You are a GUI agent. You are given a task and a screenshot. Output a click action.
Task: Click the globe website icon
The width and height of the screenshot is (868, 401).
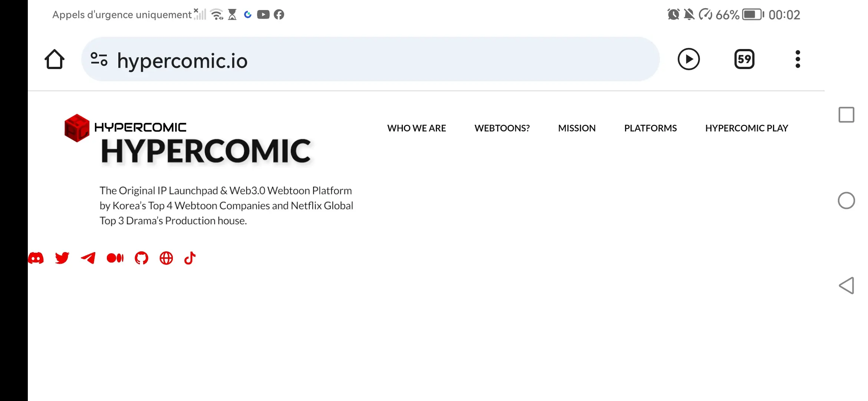click(166, 258)
